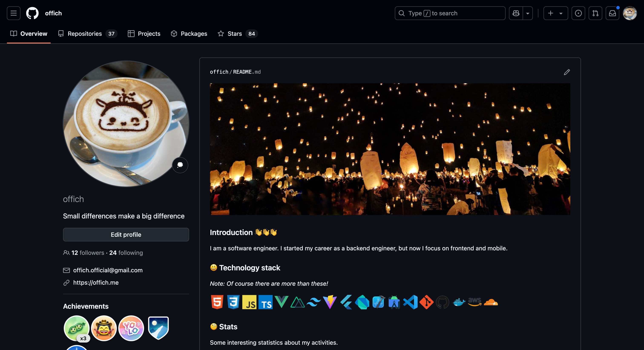Switch to the Stars tab
The image size is (644, 350).
pyautogui.click(x=234, y=34)
